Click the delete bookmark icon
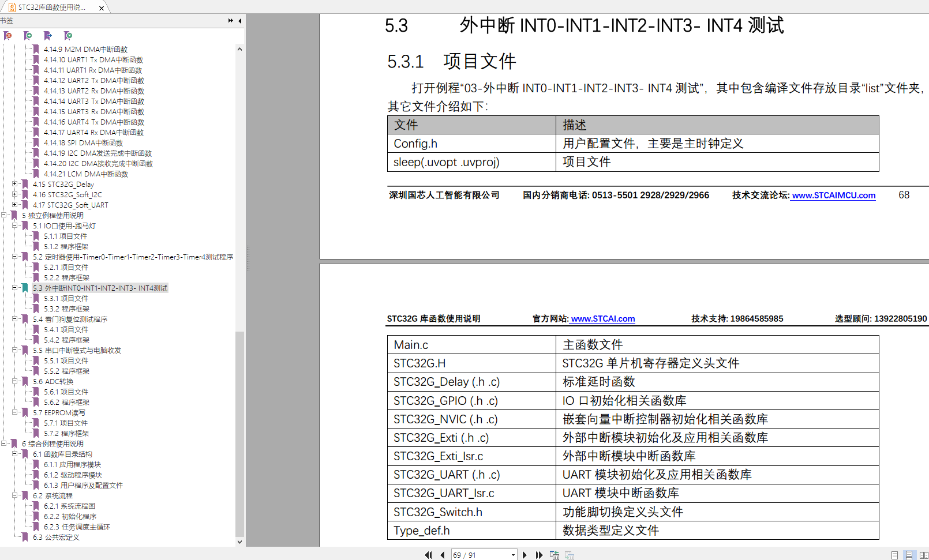 click(x=8, y=36)
